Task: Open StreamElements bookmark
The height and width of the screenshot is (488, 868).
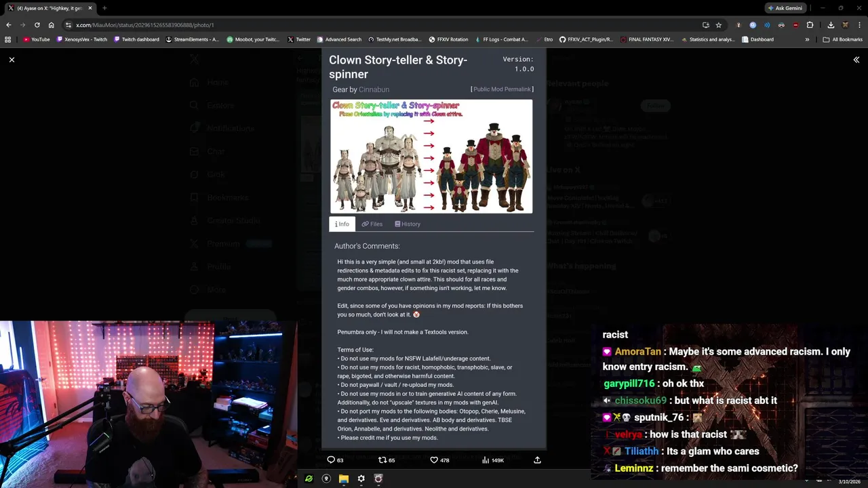Action: click(193, 39)
